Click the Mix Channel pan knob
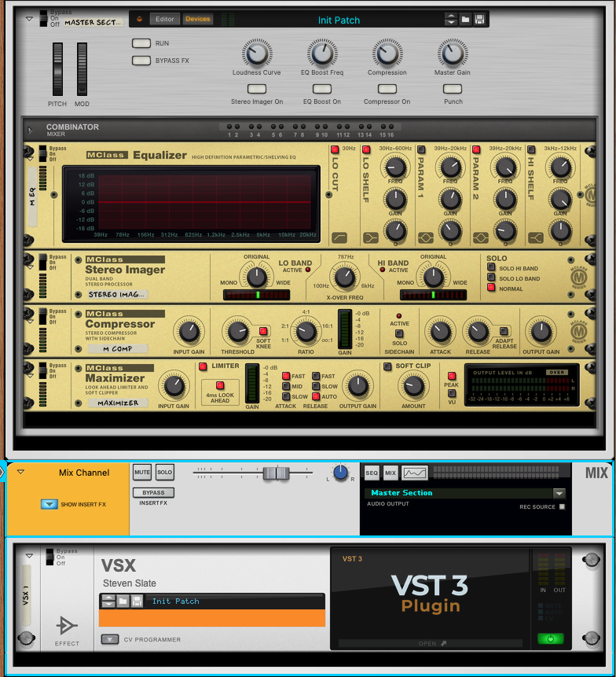 point(340,473)
